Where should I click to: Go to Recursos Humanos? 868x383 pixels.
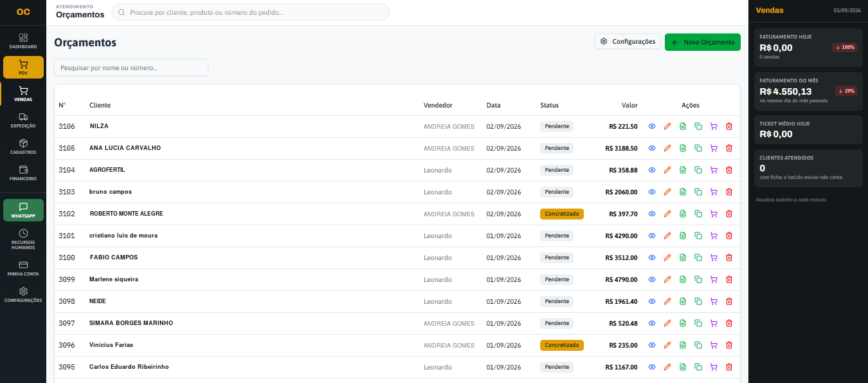click(x=23, y=239)
